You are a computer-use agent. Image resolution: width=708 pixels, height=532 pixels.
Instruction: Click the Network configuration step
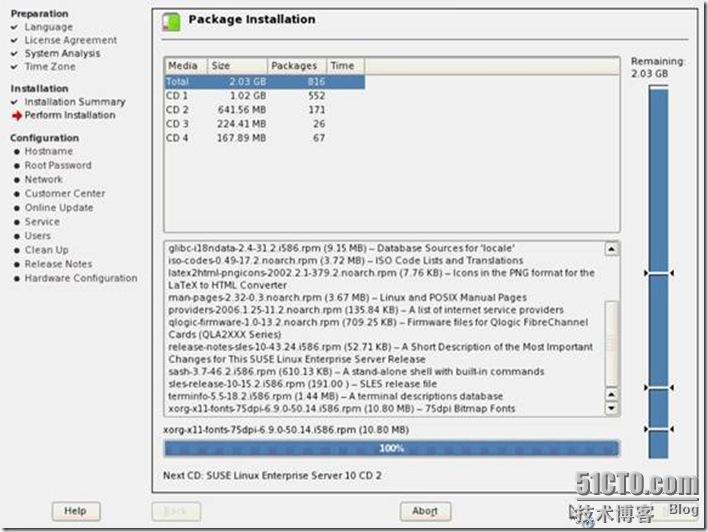pyautogui.click(x=43, y=179)
